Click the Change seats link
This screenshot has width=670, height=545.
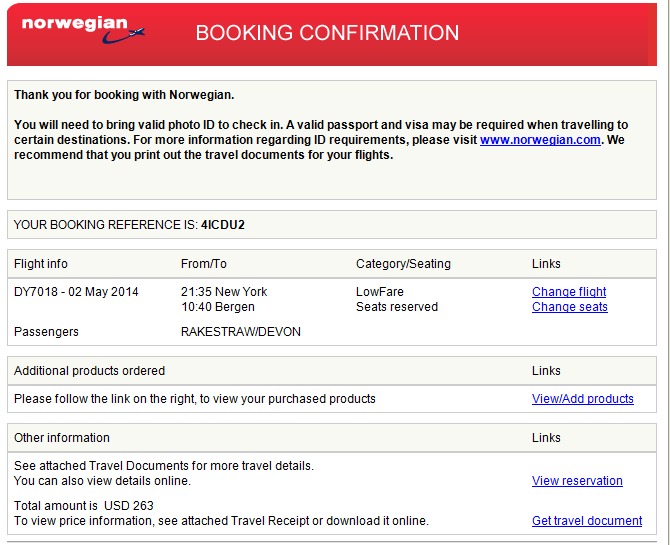tap(570, 307)
